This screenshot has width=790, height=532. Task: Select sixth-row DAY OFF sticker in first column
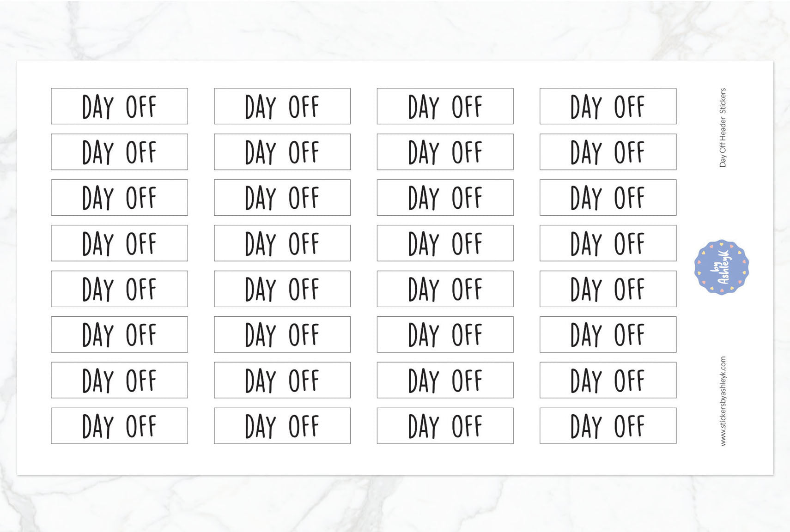[x=119, y=334]
